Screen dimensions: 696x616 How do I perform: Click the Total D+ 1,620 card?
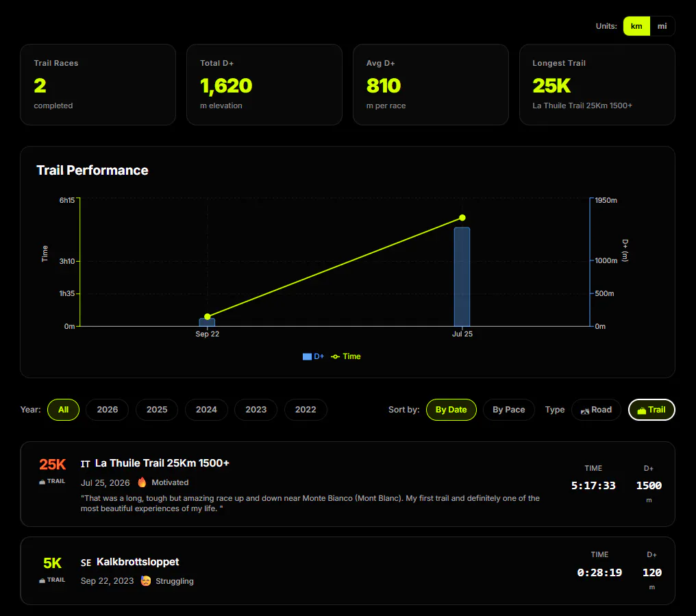(264, 84)
